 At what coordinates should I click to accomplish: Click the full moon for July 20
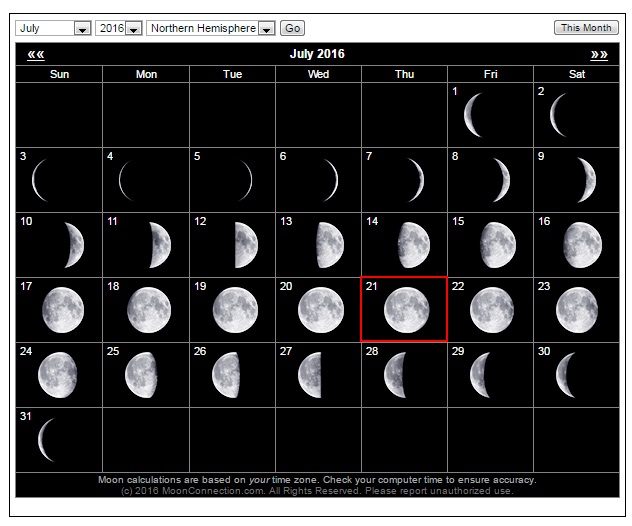(321, 310)
